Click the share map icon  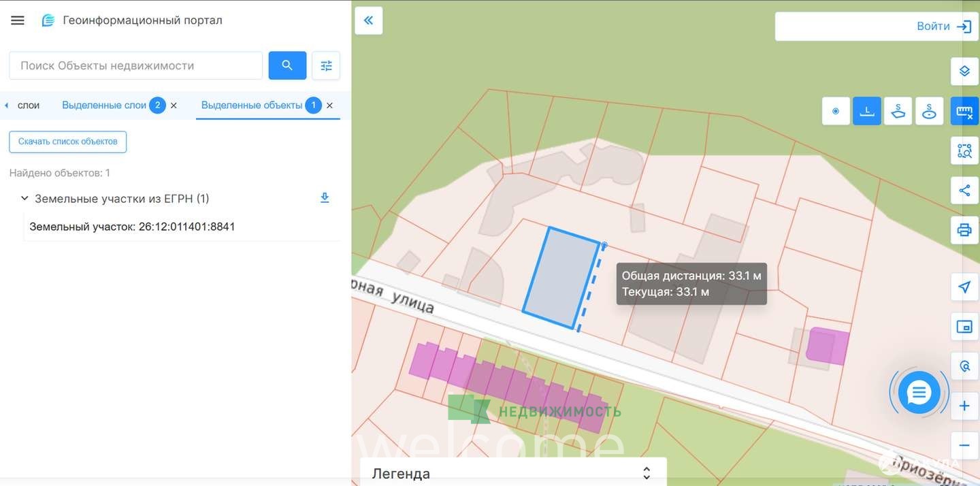[x=964, y=191]
